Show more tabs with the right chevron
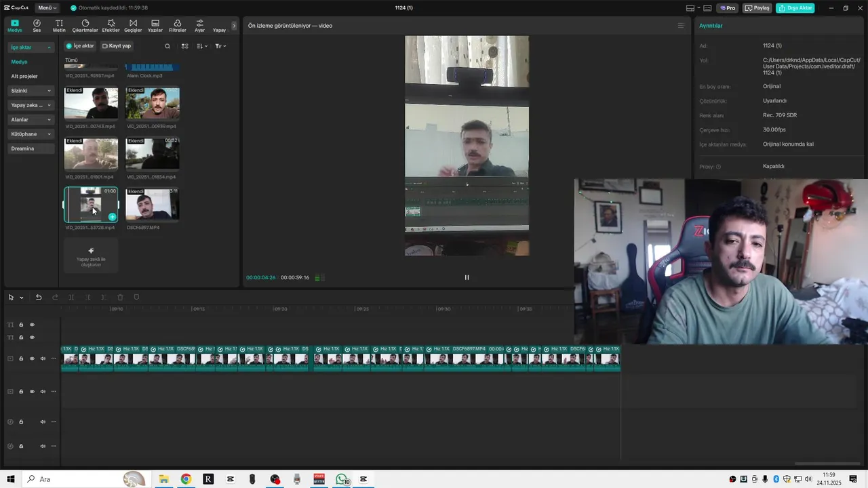Screen dimensions: 868x488 pos(234,26)
